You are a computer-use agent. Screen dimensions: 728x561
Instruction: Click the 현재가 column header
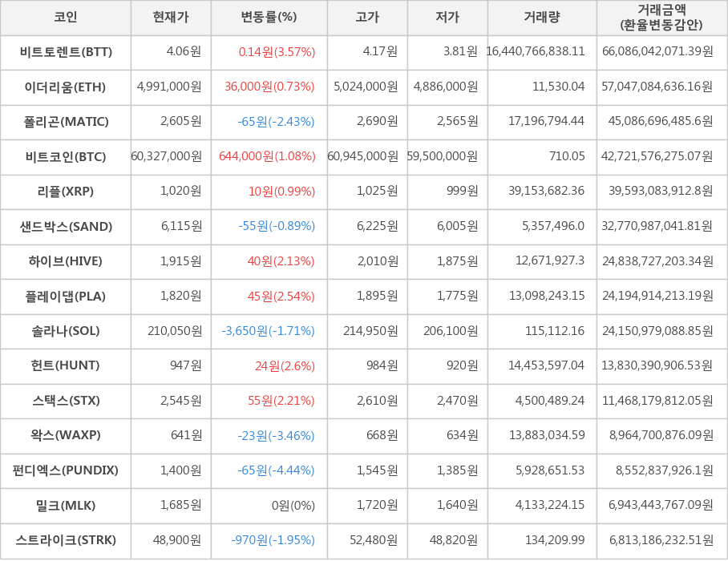coord(171,18)
